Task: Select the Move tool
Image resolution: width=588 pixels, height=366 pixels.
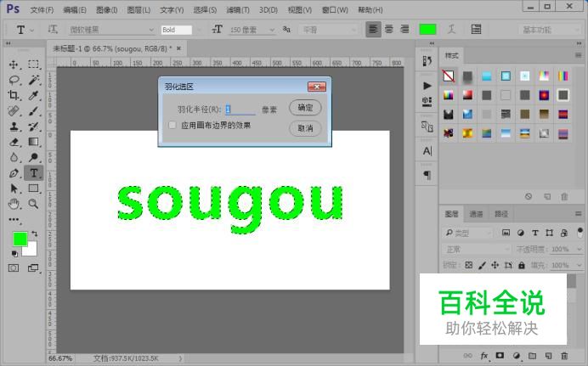Action: point(14,65)
